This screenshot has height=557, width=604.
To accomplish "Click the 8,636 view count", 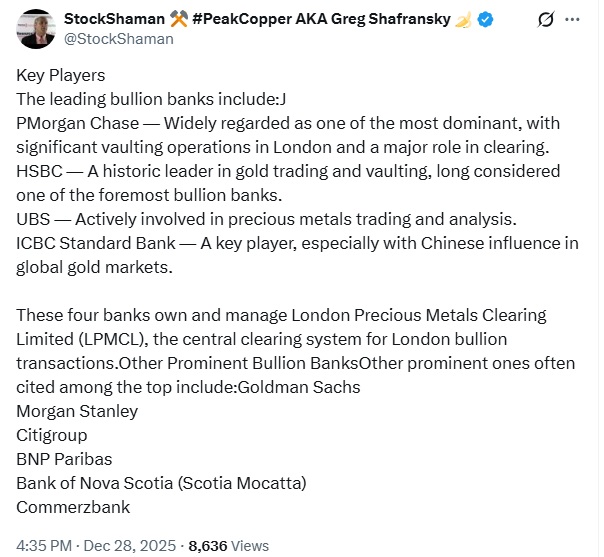I will 208,546.
